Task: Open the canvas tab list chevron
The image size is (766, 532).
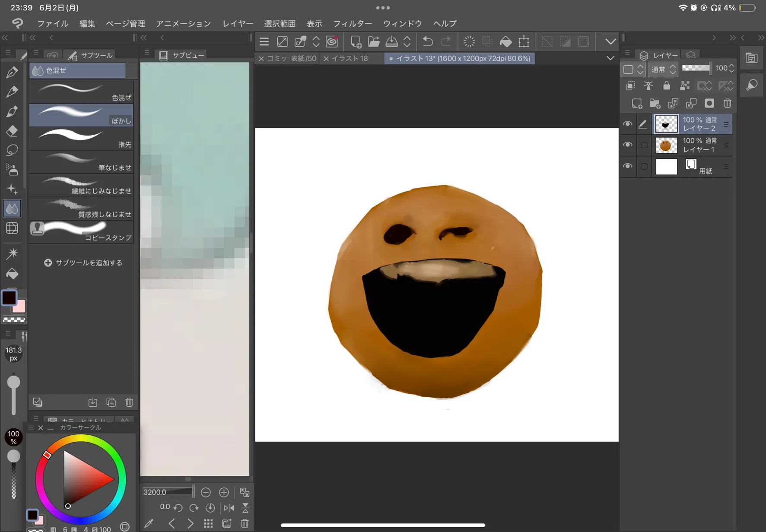Action: [x=610, y=58]
